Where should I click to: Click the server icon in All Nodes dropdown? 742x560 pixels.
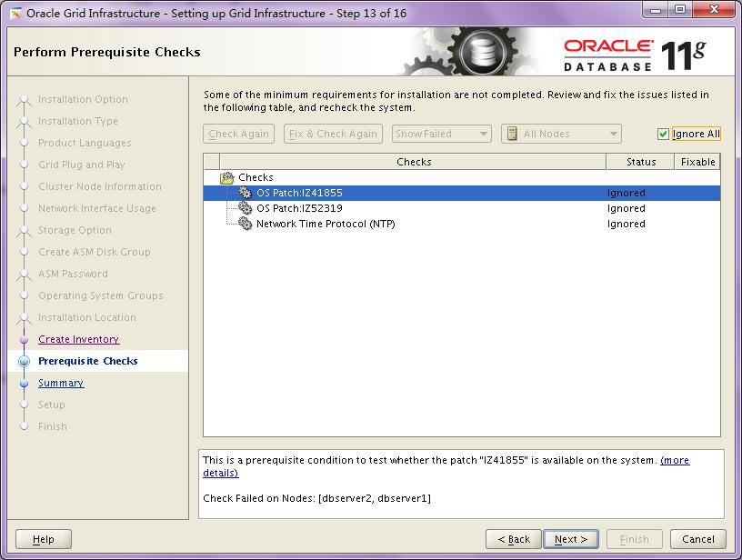pos(512,134)
